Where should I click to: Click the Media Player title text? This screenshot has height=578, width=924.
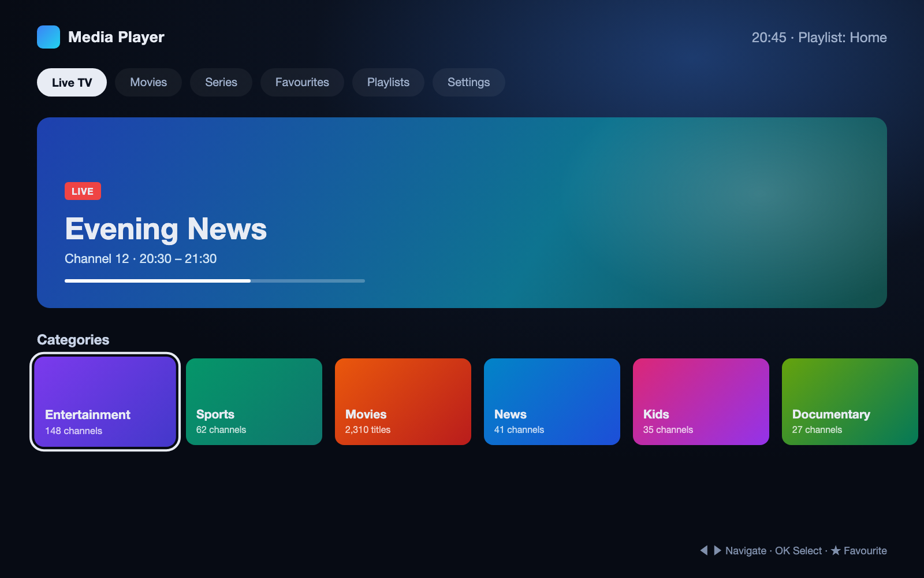[116, 37]
